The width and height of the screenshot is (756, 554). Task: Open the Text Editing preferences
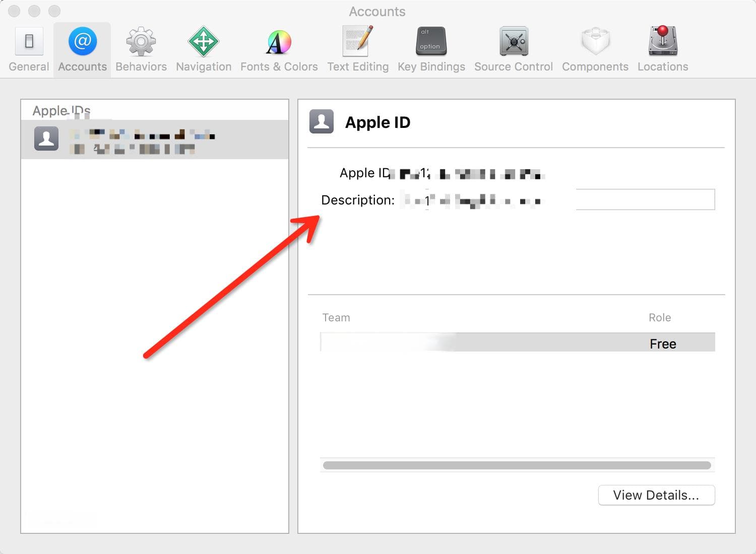point(358,49)
